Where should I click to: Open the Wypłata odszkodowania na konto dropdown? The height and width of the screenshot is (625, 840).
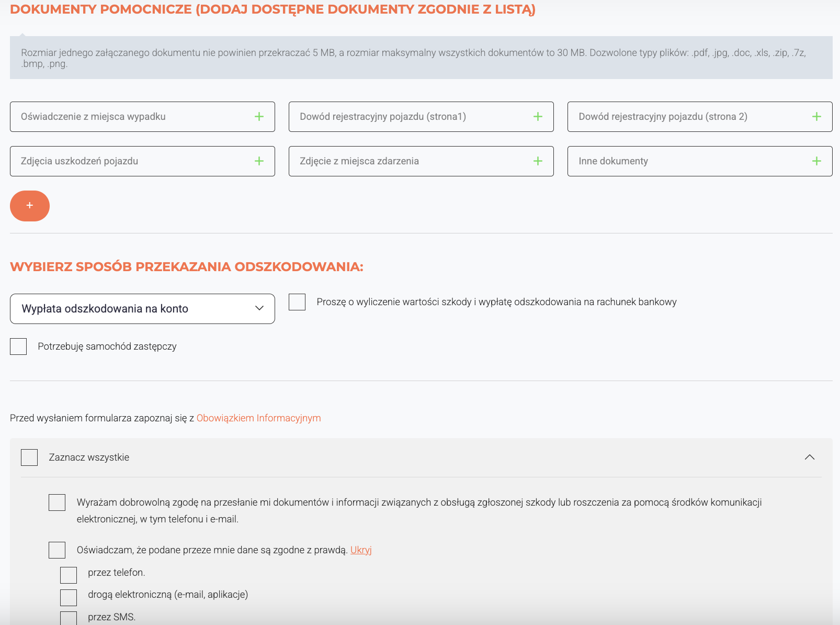tap(142, 309)
